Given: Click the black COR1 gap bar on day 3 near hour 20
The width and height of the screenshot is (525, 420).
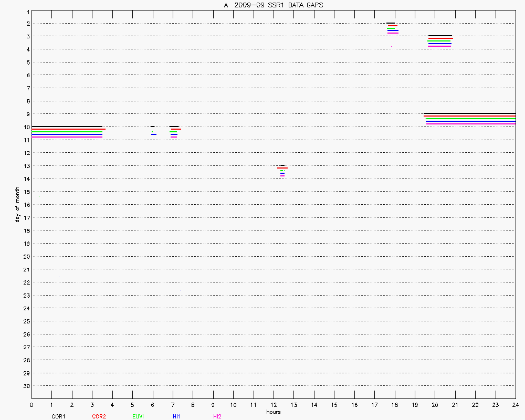Looking at the screenshot, I should [x=439, y=36].
